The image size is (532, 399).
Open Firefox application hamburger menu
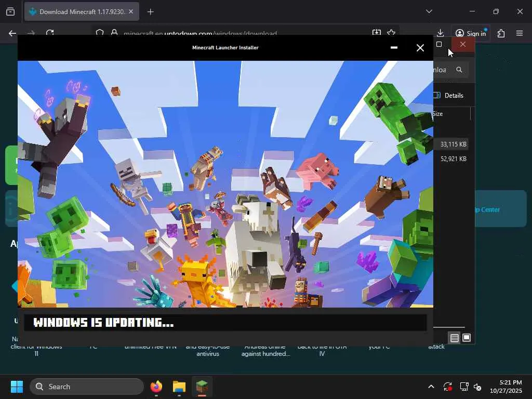click(520, 33)
